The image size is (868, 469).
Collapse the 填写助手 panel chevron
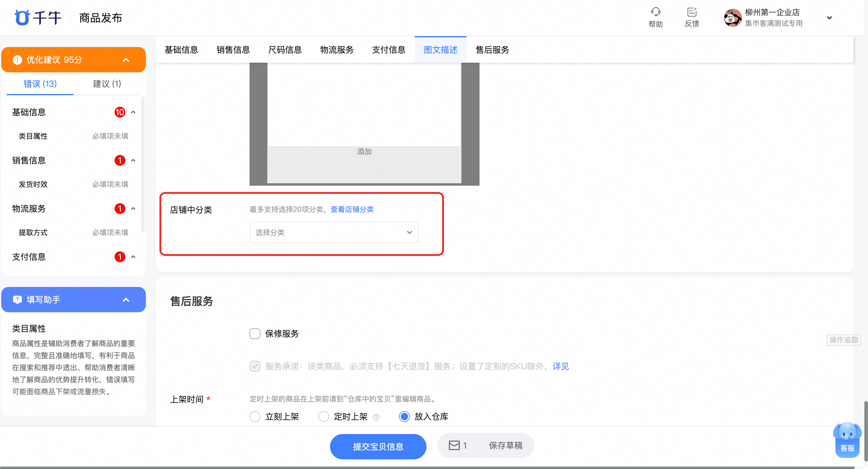coord(126,300)
